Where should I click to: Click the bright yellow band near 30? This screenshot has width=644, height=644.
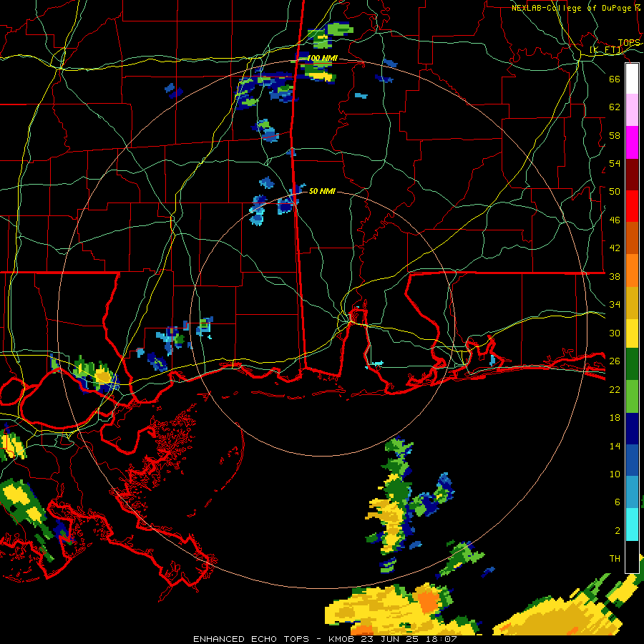632,333
